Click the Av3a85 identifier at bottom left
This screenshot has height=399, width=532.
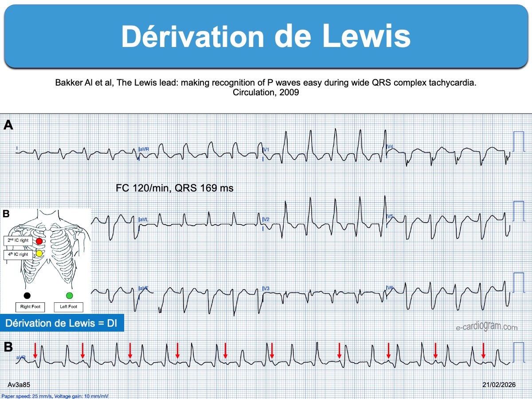pyautogui.click(x=19, y=385)
